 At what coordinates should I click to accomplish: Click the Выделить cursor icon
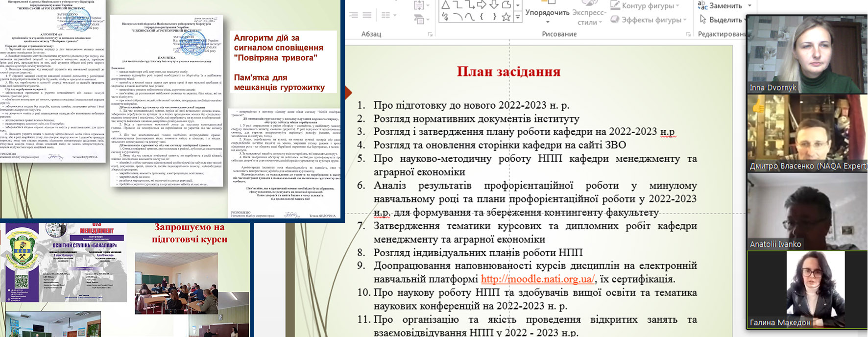(703, 20)
